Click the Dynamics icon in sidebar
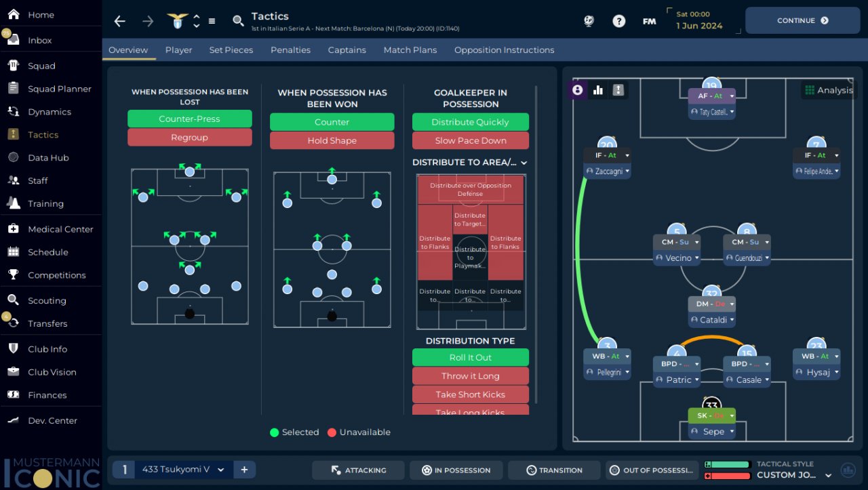The height and width of the screenshot is (490, 868). coord(13,112)
